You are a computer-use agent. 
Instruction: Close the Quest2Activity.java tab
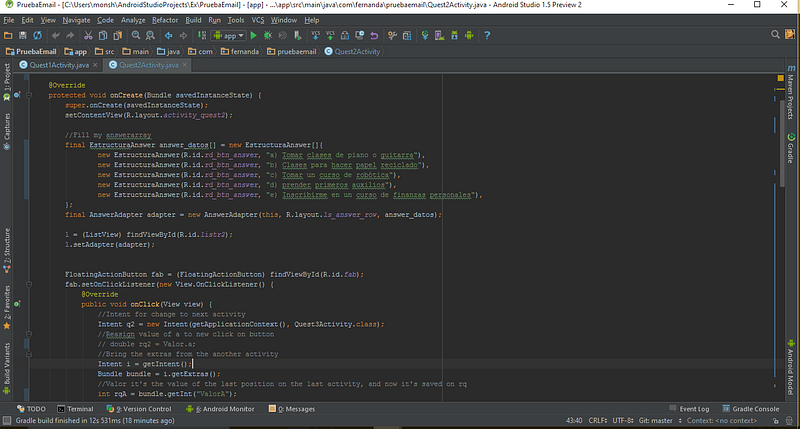185,65
